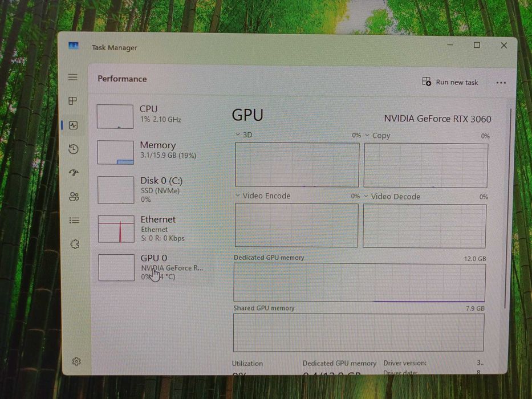
Task: Click the Driver version label
Action: (x=405, y=363)
